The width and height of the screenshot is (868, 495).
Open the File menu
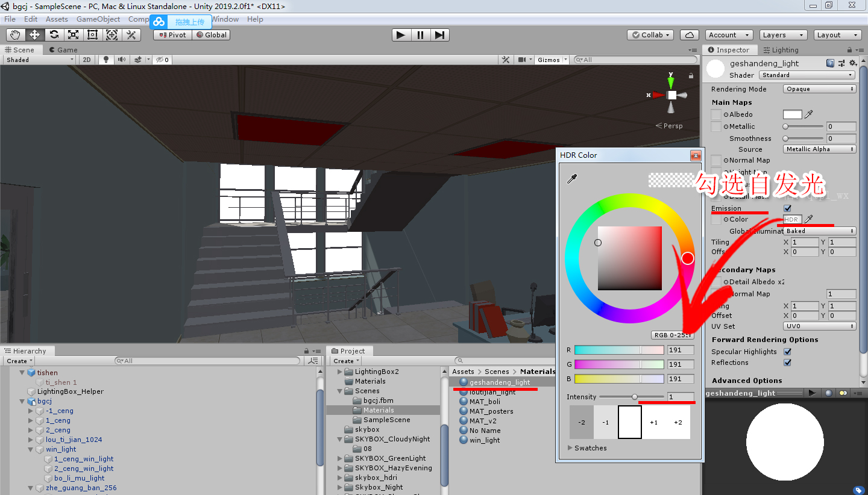10,19
